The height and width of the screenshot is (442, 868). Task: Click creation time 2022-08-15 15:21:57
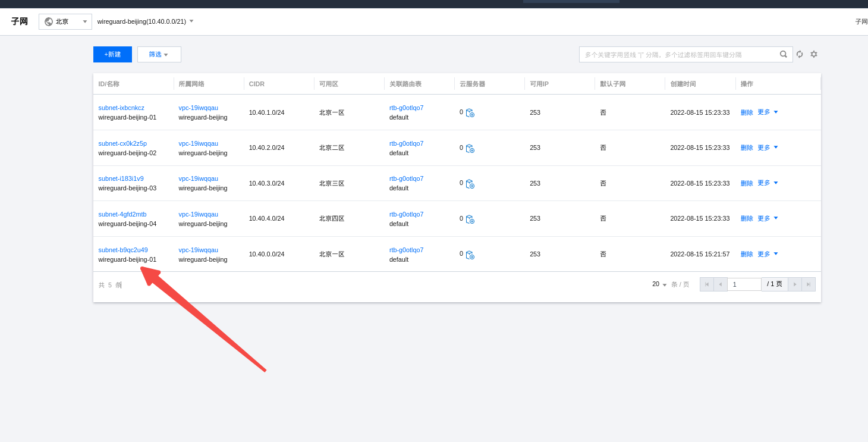coord(700,254)
